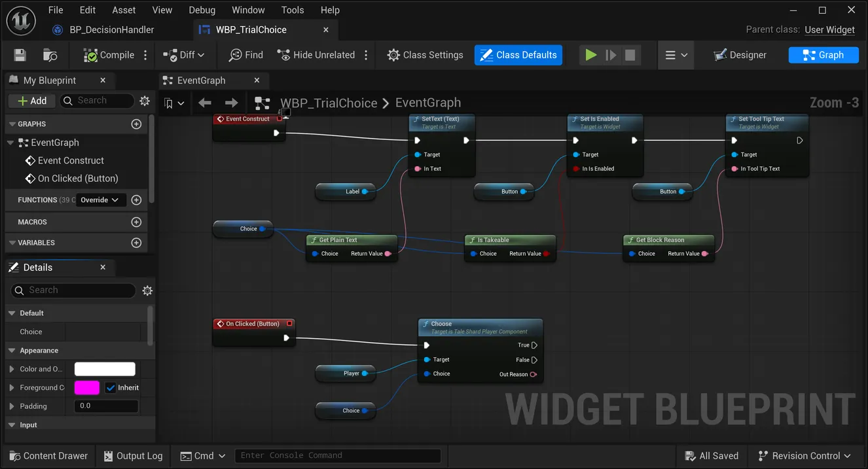
Task: Open the File menu
Action: tap(56, 10)
